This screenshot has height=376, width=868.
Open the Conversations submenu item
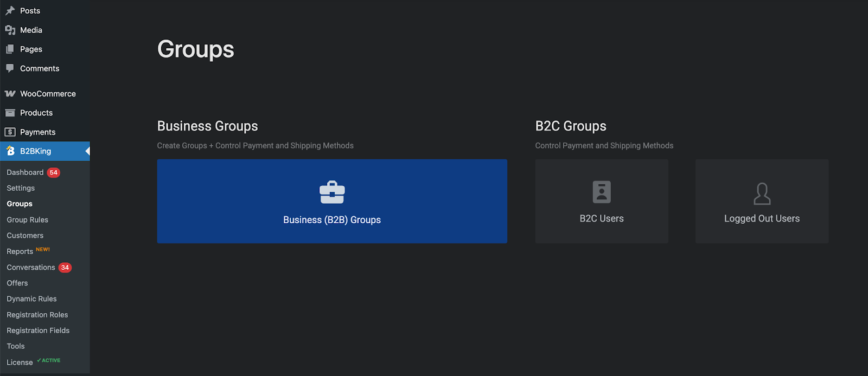coord(31,268)
